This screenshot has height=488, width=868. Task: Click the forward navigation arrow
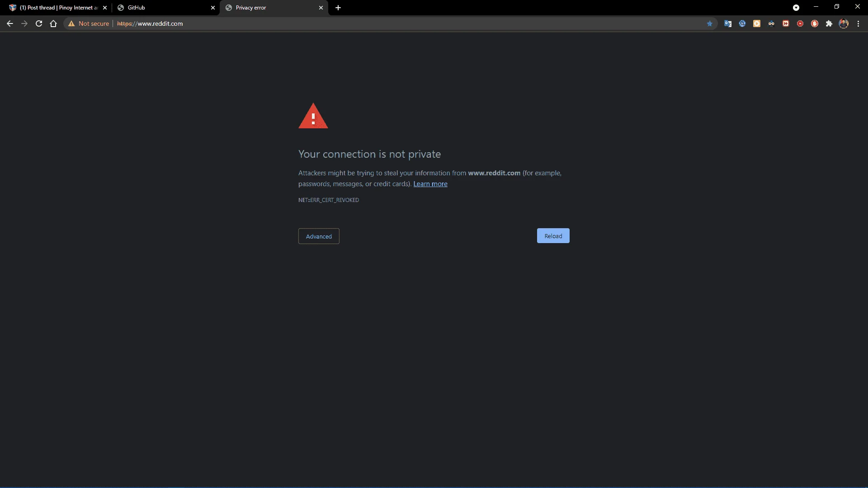click(24, 23)
